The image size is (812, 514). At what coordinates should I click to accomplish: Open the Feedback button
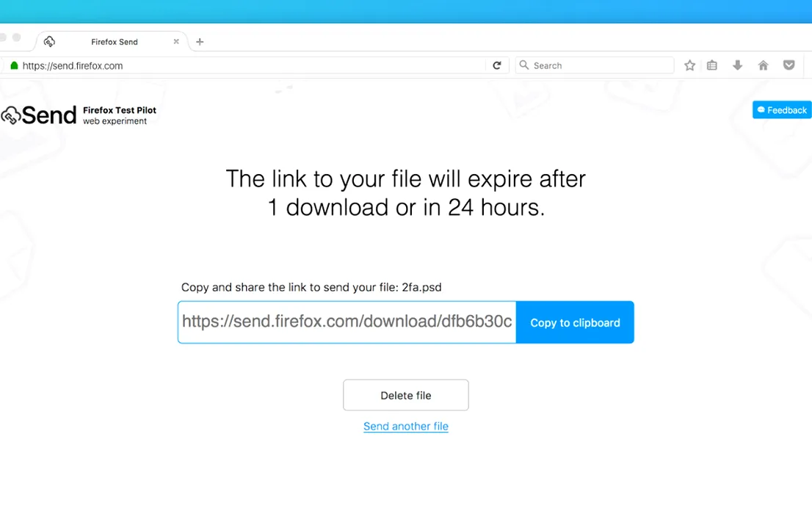click(x=782, y=110)
